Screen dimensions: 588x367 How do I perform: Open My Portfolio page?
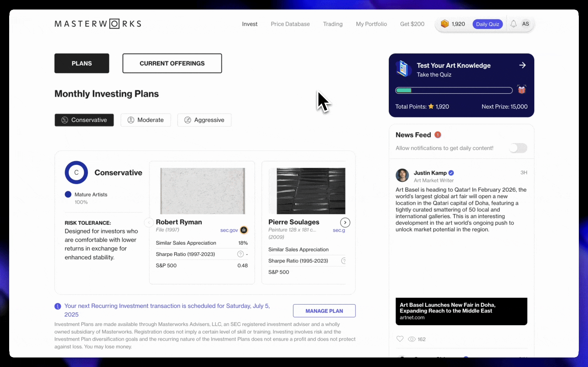click(x=371, y=24)
